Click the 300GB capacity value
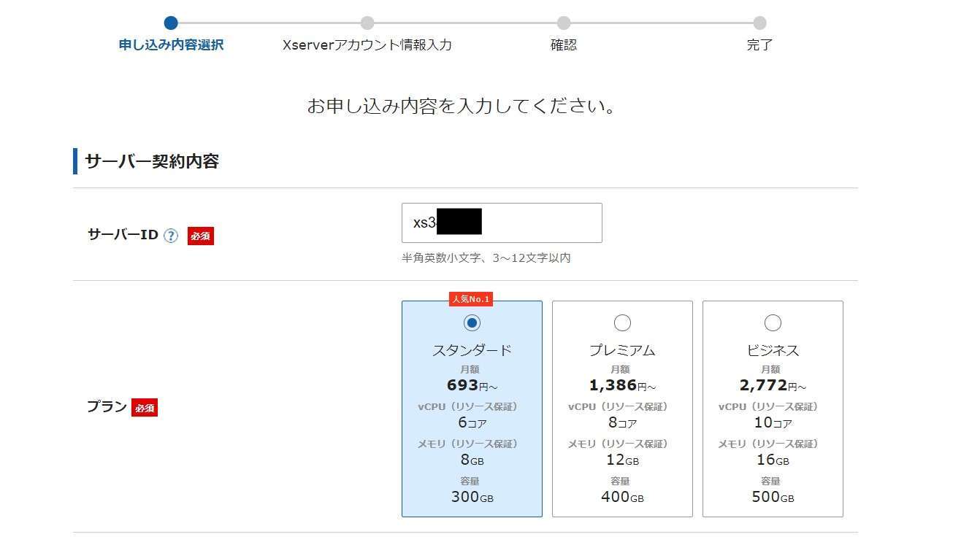This screenshot has height=545, width=980. [472, 497]
